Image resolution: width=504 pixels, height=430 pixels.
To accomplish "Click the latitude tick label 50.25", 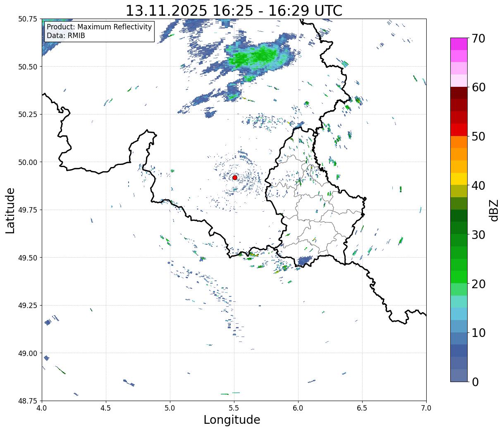I will pyautogui.click(x=28, y=115).
